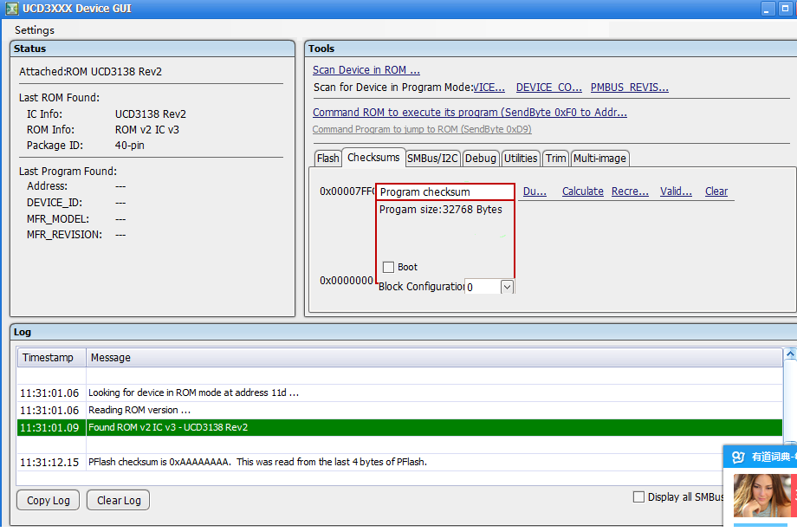Select the Program checksum block

pyautogui.click(x=445, y=191)
